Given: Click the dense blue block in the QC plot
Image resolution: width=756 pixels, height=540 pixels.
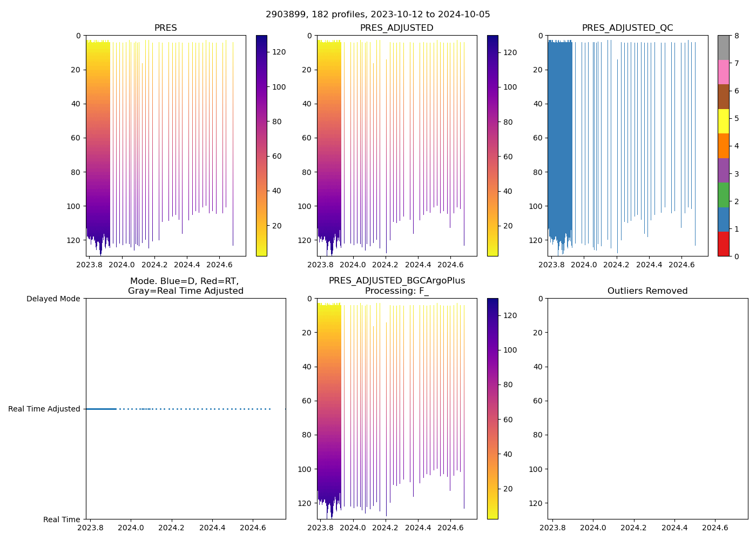Looking at the screenshot, I should 560,135.
